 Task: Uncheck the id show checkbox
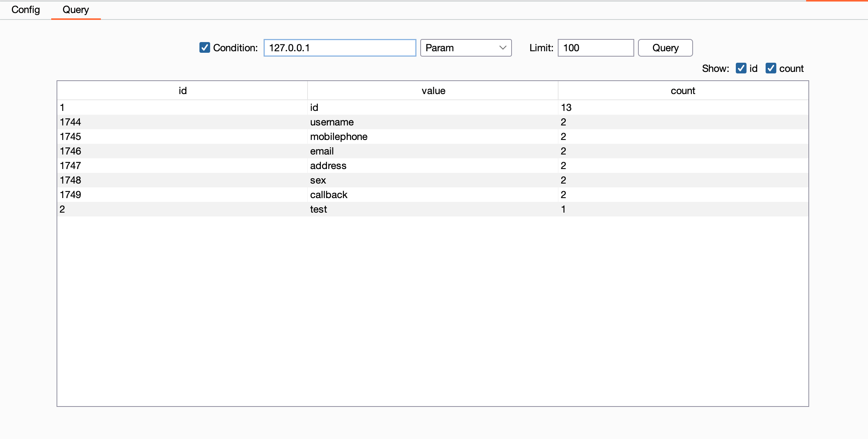(741, 68)
